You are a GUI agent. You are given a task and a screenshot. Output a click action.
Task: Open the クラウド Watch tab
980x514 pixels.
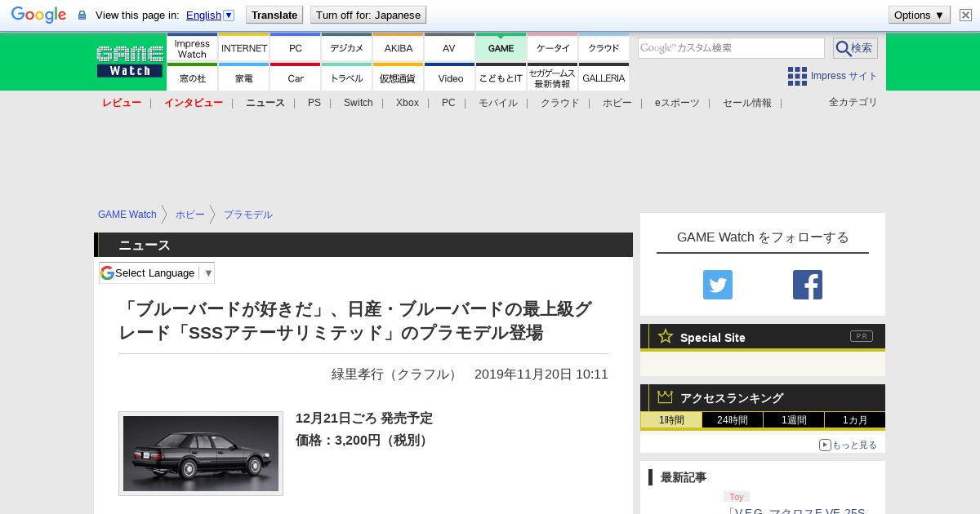[x=604, y=48]
